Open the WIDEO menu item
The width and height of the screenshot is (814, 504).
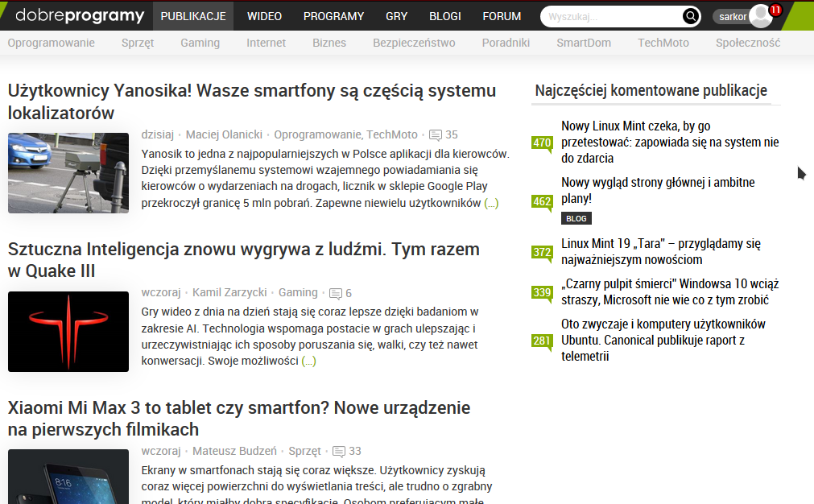[x=264, y=15]
